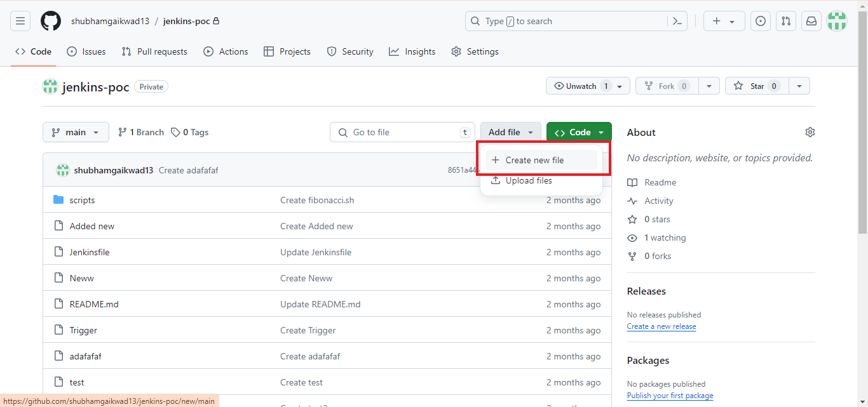Select the Code tab

[x=33, y=51]
